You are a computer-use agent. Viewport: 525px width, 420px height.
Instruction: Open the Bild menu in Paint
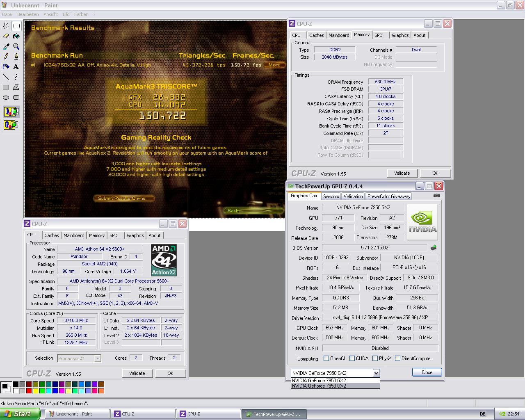click(x=66, y=14)
